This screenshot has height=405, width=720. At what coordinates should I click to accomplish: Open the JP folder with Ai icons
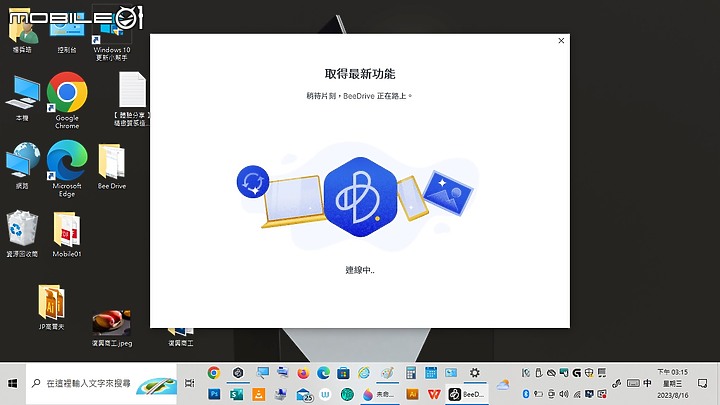pos(51,307)
